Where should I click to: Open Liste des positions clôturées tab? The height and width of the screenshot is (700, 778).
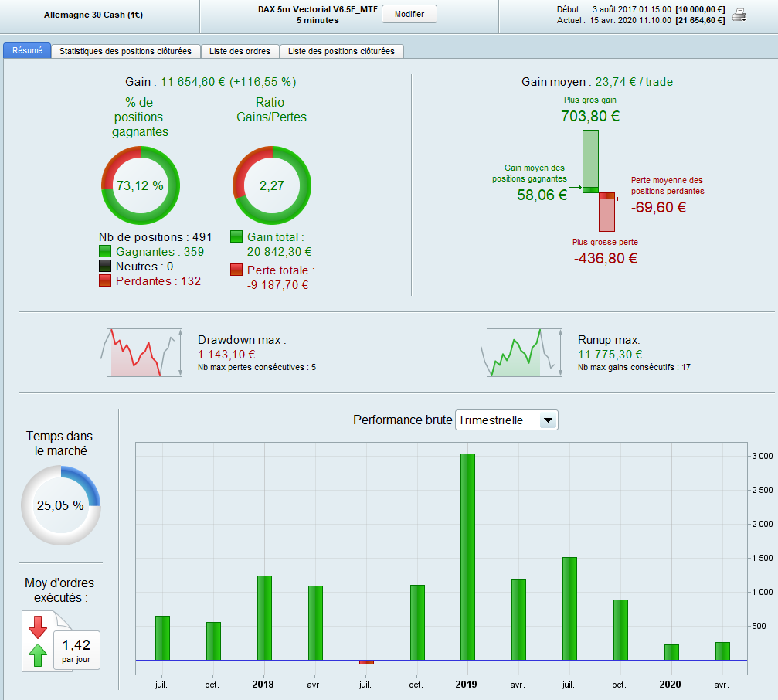[x=341, y=51]
